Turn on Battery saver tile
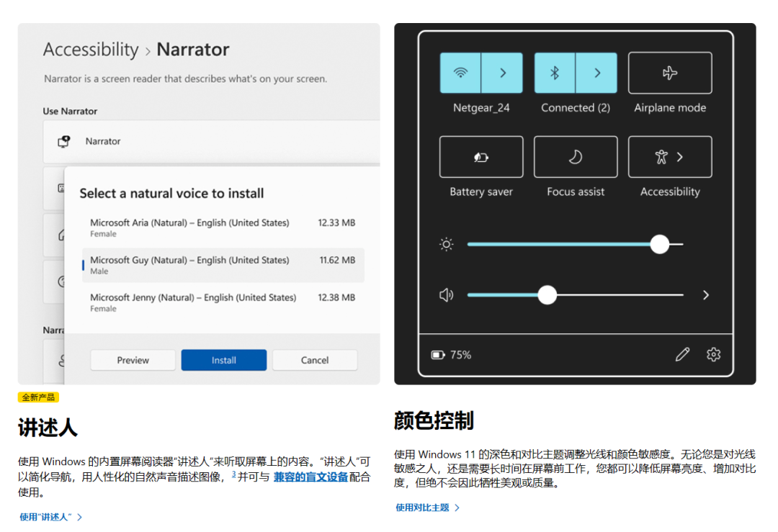Screen dimensions: 778x532 481,157
